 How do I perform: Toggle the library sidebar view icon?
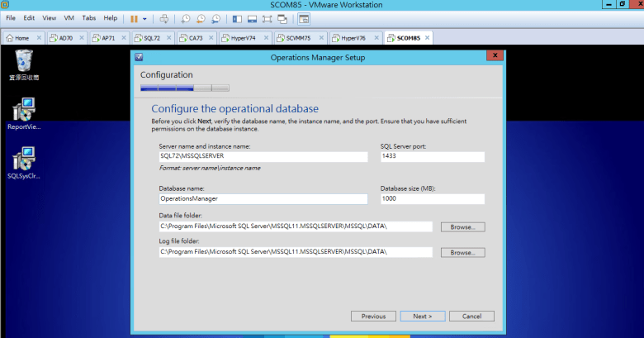[x=238, y=18]
